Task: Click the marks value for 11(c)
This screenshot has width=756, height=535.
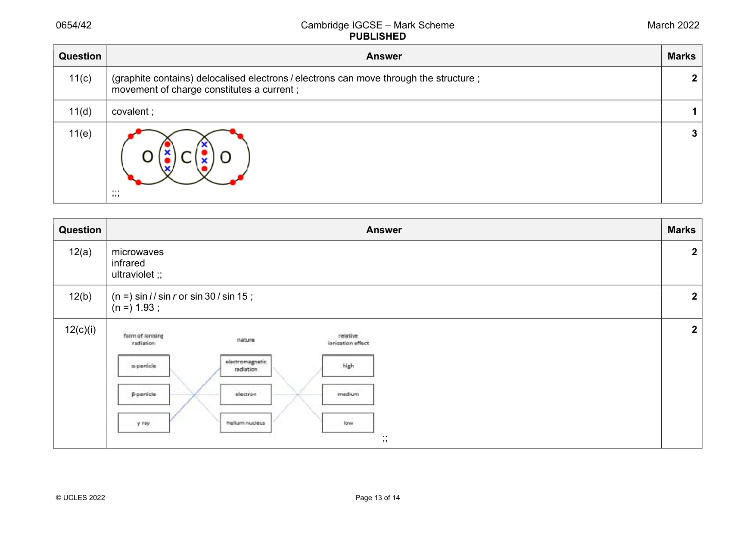Action: [x=694, y=78]
